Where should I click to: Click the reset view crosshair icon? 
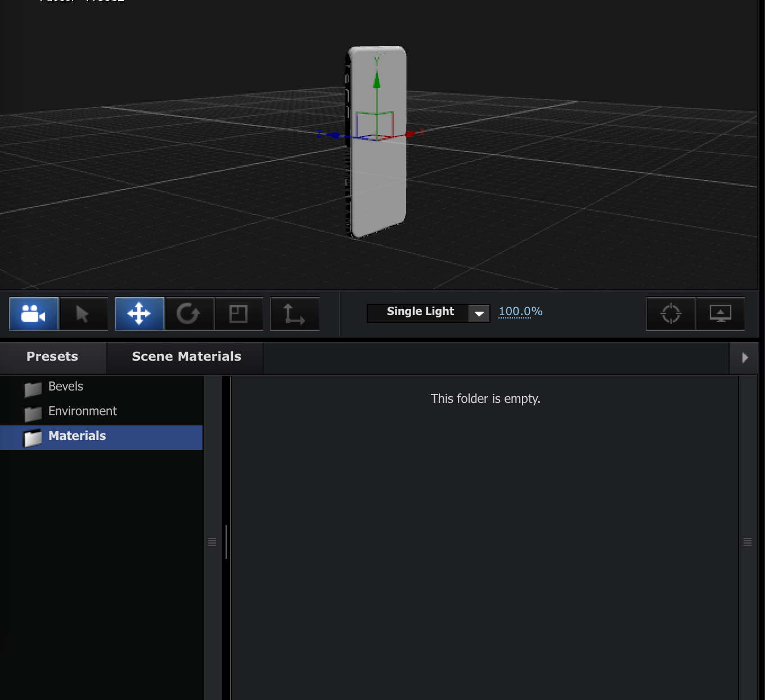tap(670, 314)
